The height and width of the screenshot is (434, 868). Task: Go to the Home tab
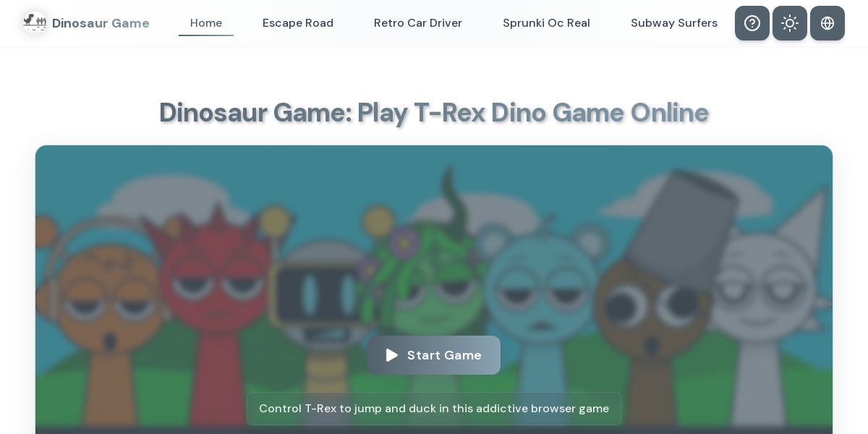coord(206,23)
